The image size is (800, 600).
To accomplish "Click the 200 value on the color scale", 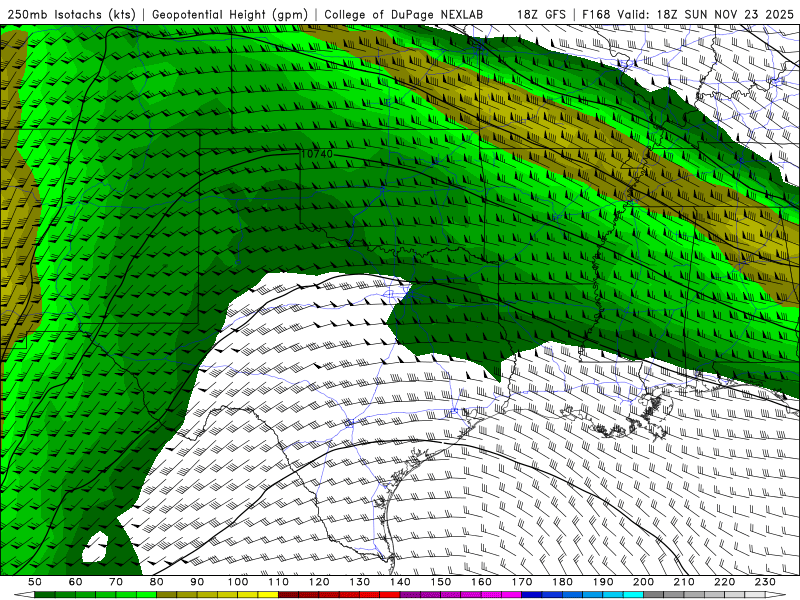I will (643, 582).
